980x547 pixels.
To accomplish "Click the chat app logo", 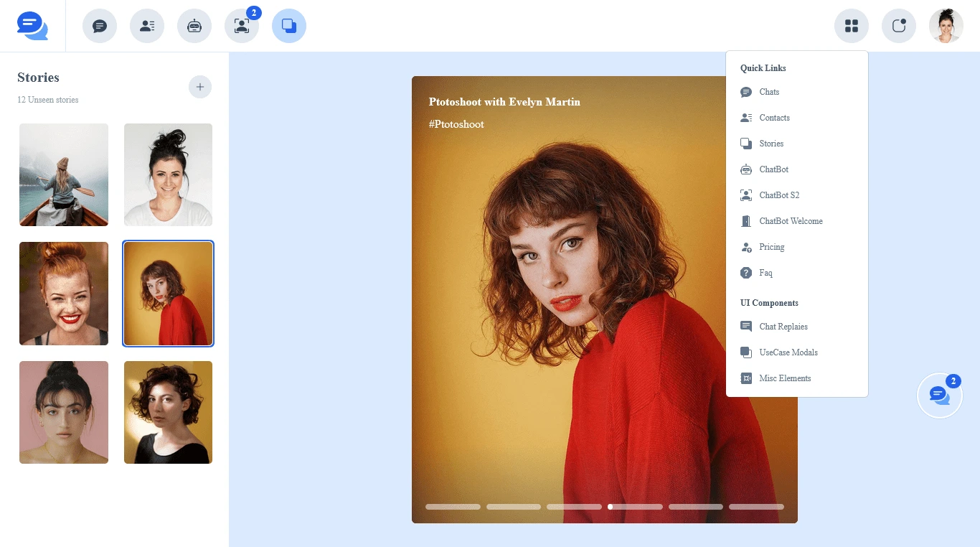I will [32, 26].
